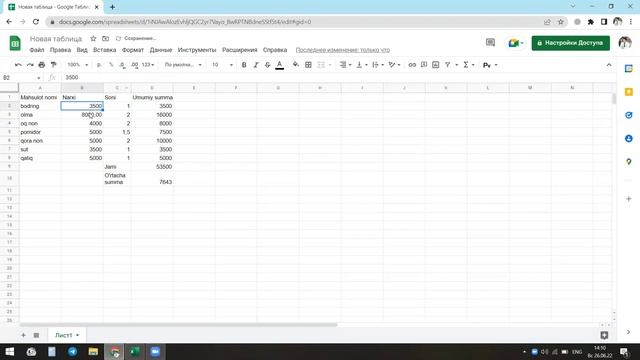Print the spreadsheet with the printer icon
Image resolution: width=640 pixels, height=360 pixels.
pyautogui.click(x=42, y=65)
